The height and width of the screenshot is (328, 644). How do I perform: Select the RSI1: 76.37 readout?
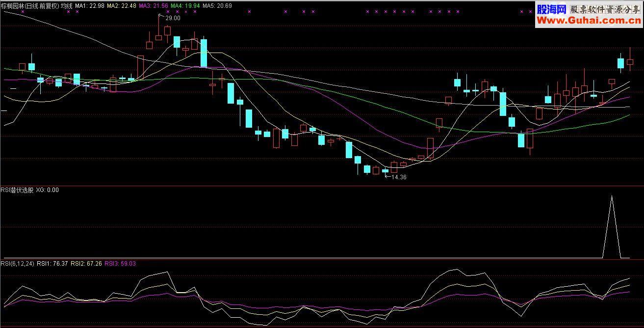coord(52,264)
